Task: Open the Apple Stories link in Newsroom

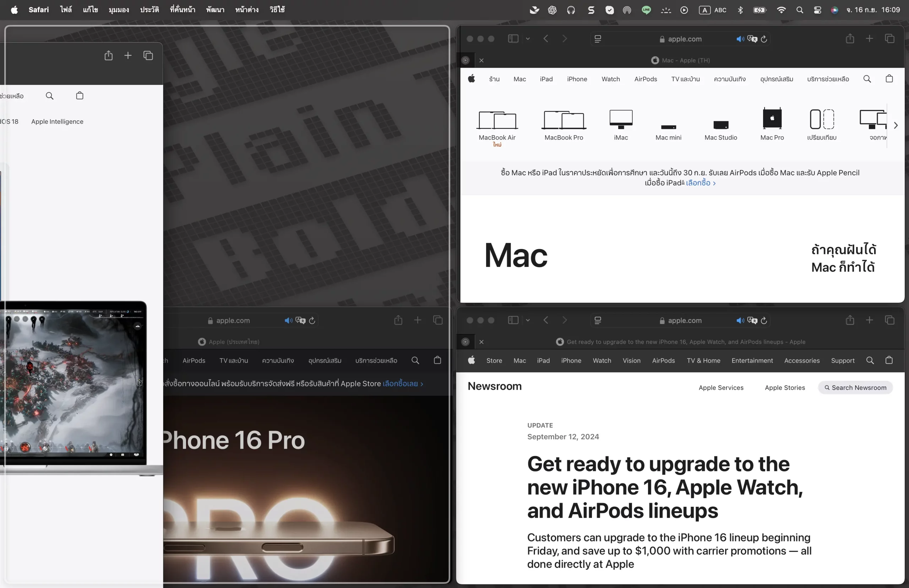Action: 784,388
